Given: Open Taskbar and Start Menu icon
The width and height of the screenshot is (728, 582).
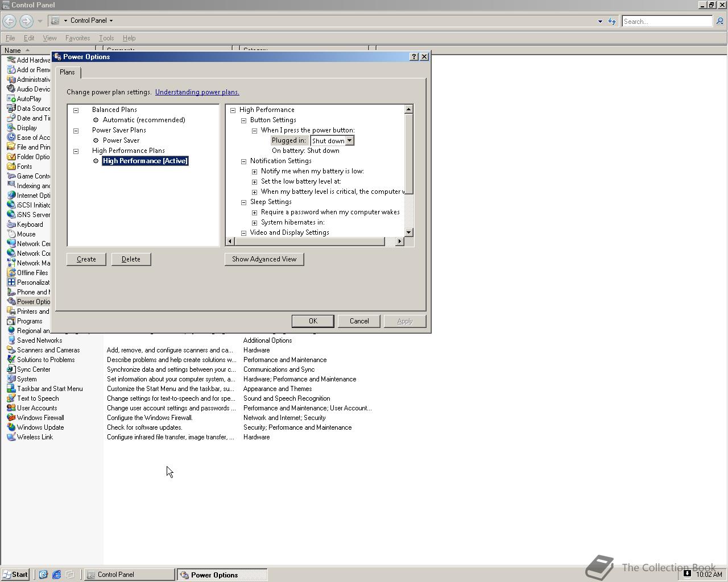Looking at the screenshot, I should coord(11,389).
